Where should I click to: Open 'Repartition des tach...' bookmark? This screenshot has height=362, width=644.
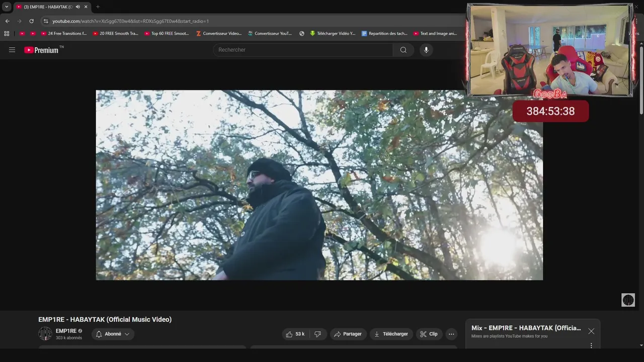pos(385,34)
